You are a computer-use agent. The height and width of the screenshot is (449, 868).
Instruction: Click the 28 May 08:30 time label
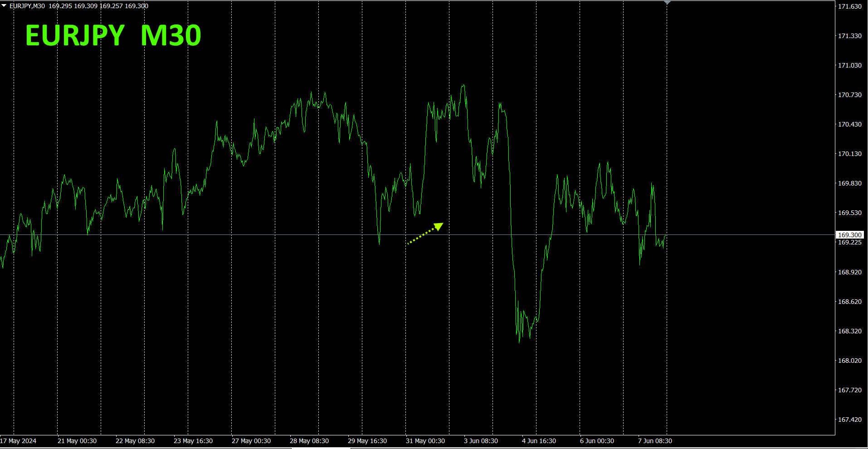tap(309, 441)
